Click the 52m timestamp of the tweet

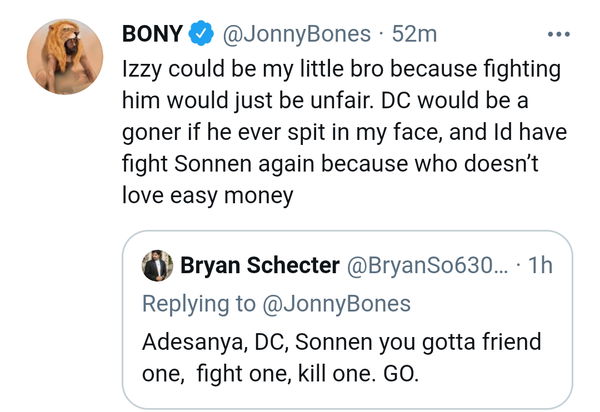pyautogui.click(x=415, y=34)
